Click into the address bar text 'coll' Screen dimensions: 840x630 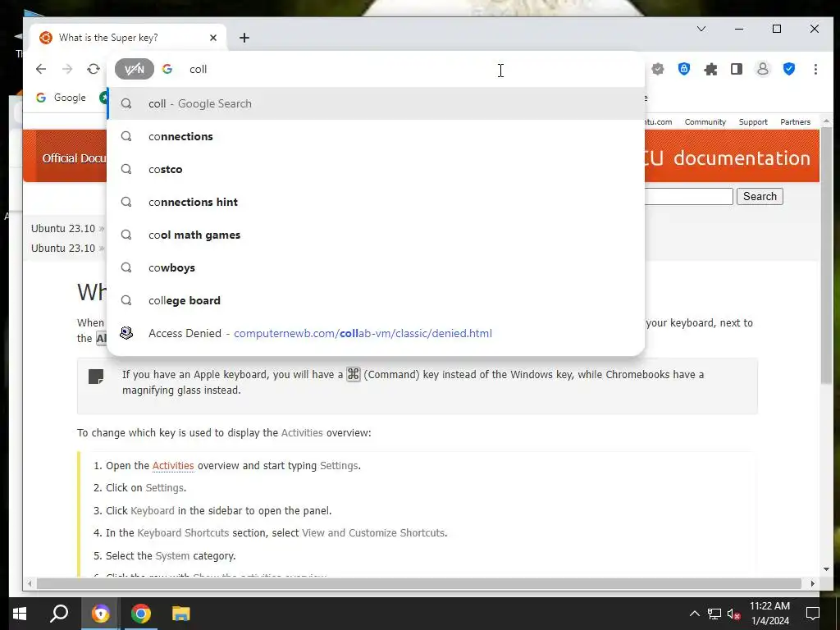199,69
